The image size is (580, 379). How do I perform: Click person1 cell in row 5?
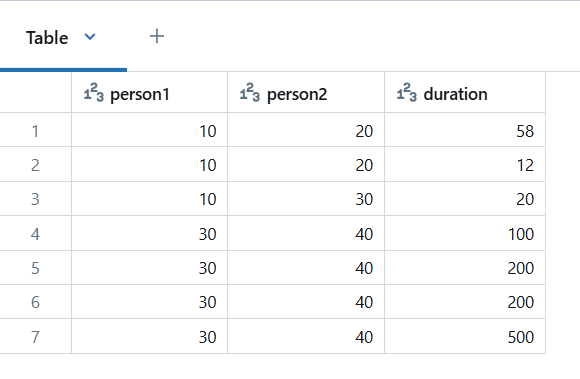point(149,268)
